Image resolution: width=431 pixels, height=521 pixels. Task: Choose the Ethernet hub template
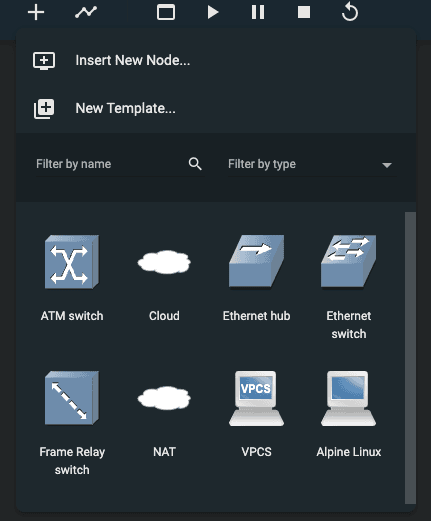click(256, 277)
